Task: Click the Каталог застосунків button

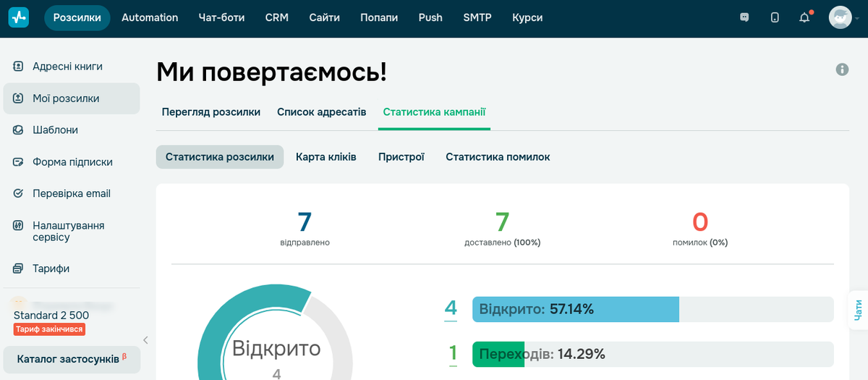Action: point(72,360)
